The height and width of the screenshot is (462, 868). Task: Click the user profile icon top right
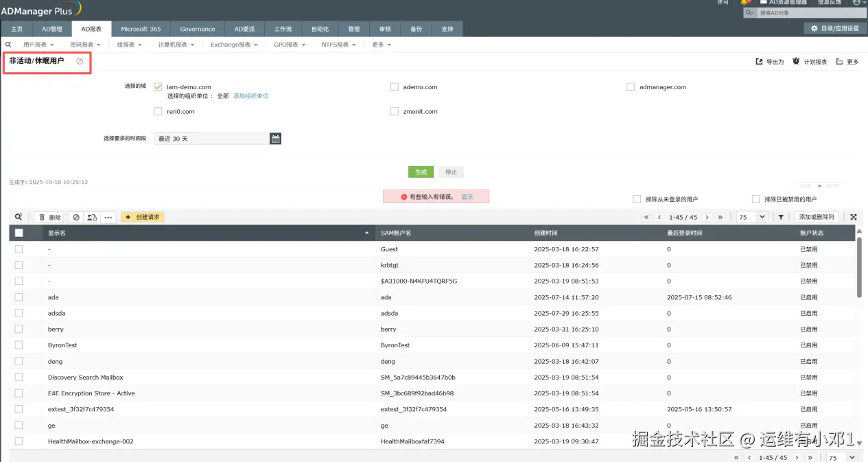pyautogui.click(x=856, y=3)
